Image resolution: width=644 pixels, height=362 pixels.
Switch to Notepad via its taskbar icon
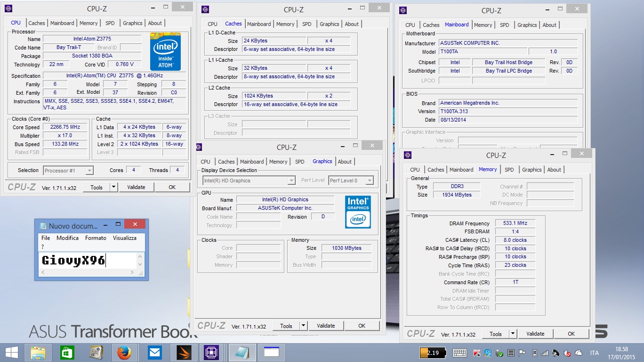pos(242,353)
